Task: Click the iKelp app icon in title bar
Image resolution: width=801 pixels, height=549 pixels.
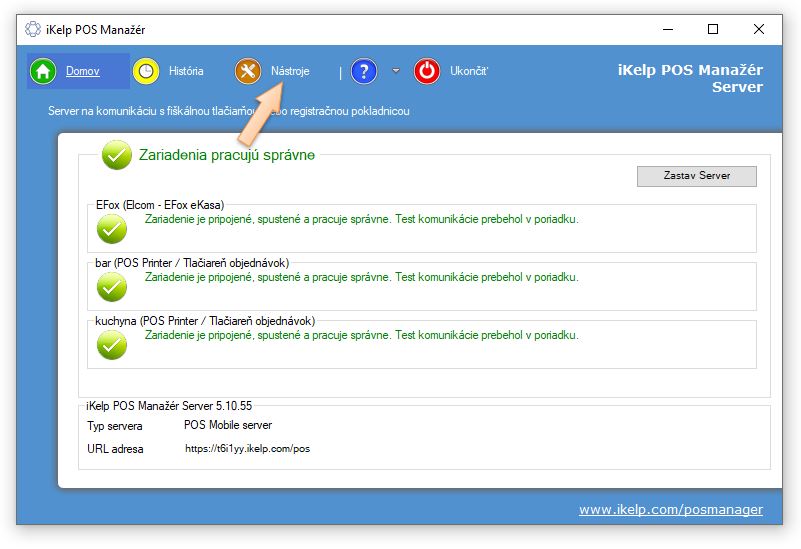Action: coord(33,29)
